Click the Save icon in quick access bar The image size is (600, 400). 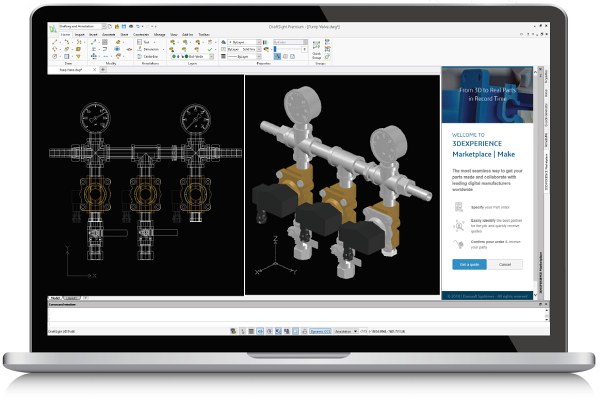click(x=124, y=26)
